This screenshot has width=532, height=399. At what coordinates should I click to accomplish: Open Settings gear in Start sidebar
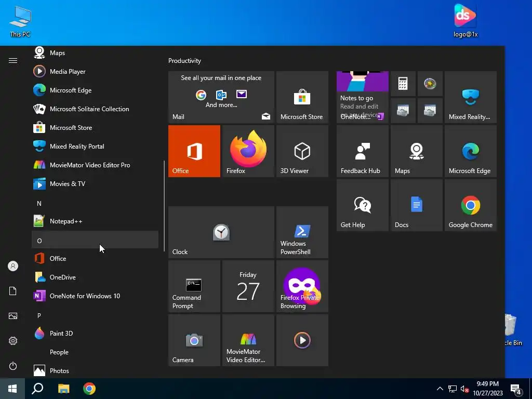(13, 341)
